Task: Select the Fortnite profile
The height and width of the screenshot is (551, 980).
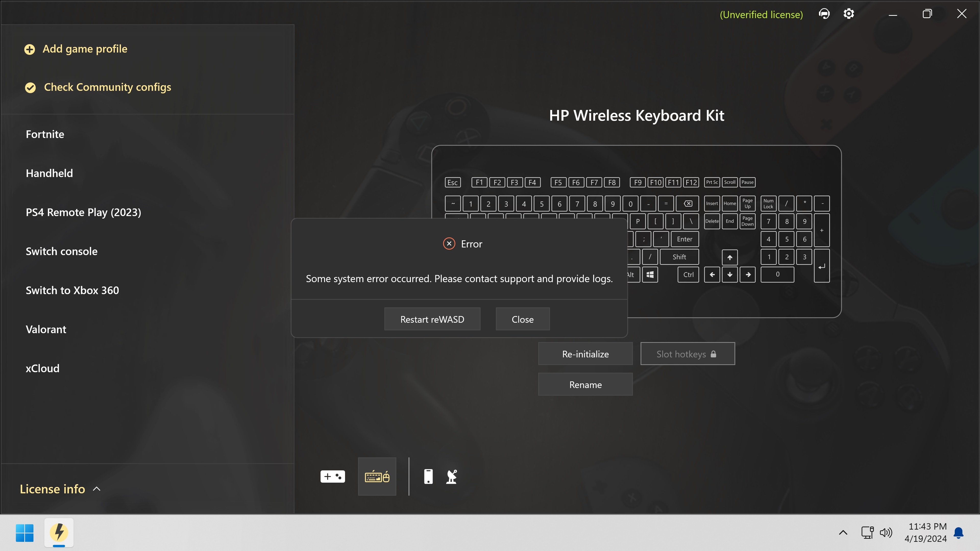Action: click(x=45, y=134)
